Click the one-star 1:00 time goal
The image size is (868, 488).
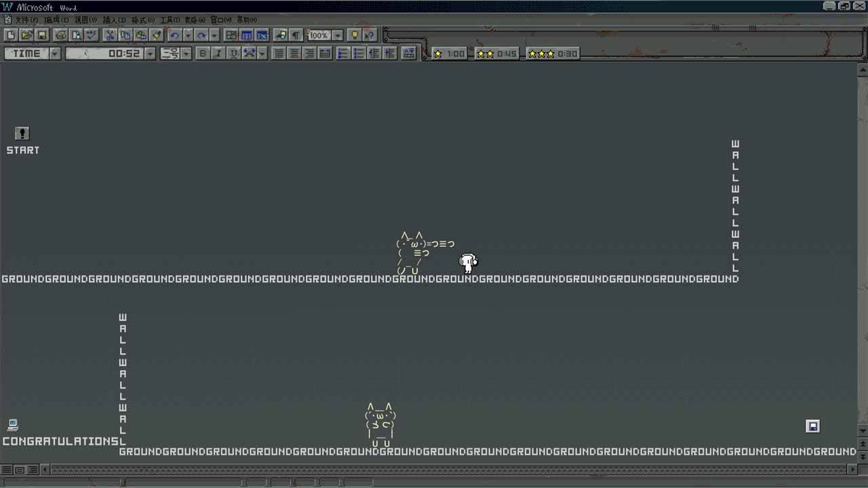449,54
